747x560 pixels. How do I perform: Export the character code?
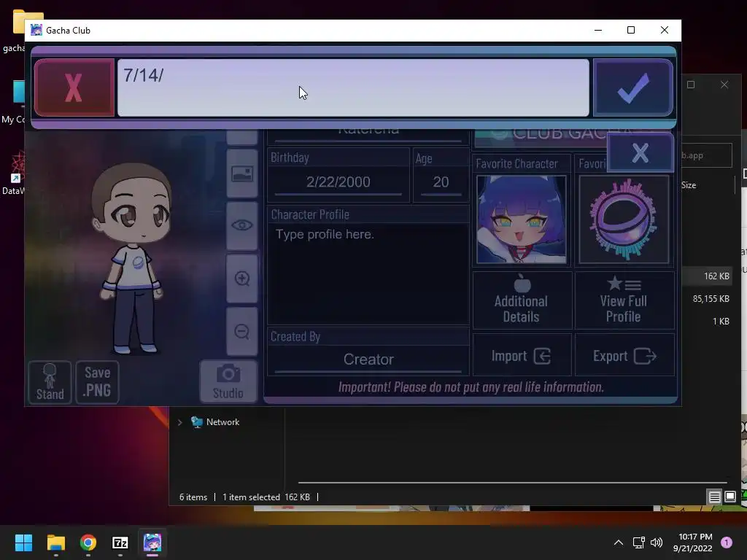coord(624,356)
